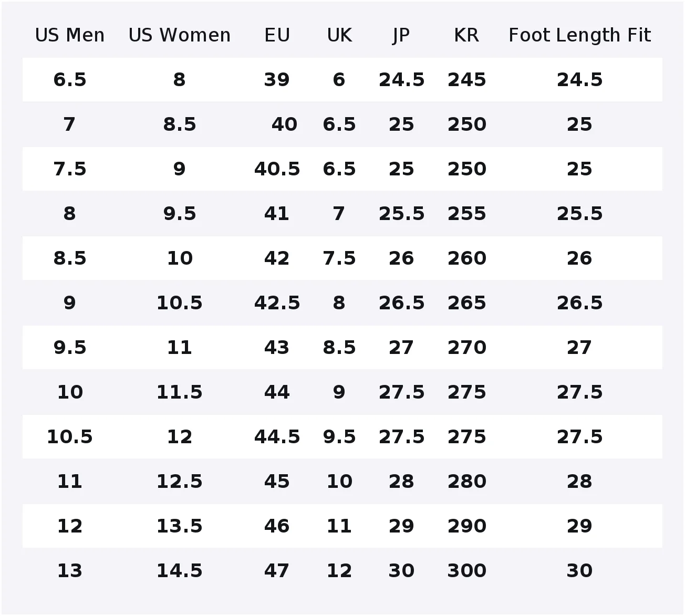Click the US Women column header
The height and width of the screenshot is (616, 685).
179,35
